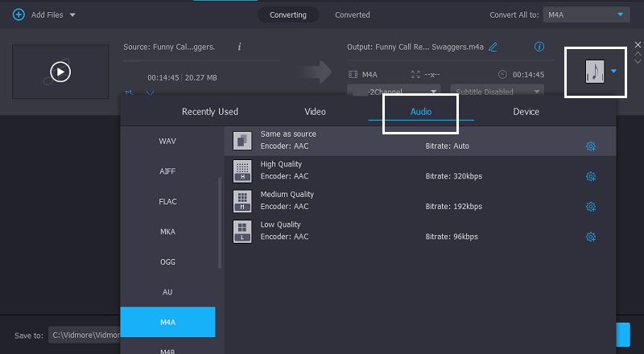Click the music note output format icon
Image resolution: width=644 pixels, height=354 pixels.
tap(594, 72)
